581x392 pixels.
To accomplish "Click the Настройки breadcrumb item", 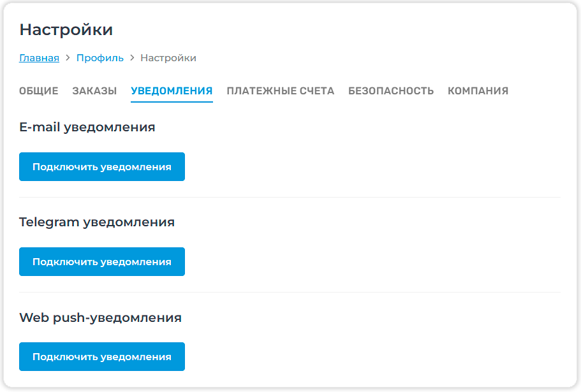I will click(x=168, y=58).
